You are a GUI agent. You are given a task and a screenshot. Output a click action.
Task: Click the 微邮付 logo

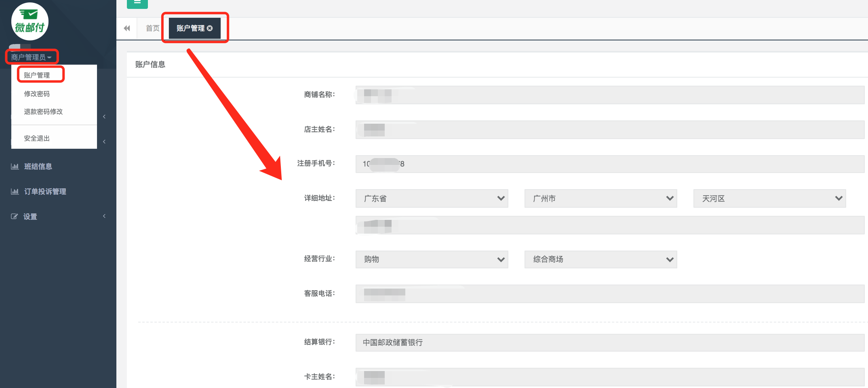pos(30,21)
